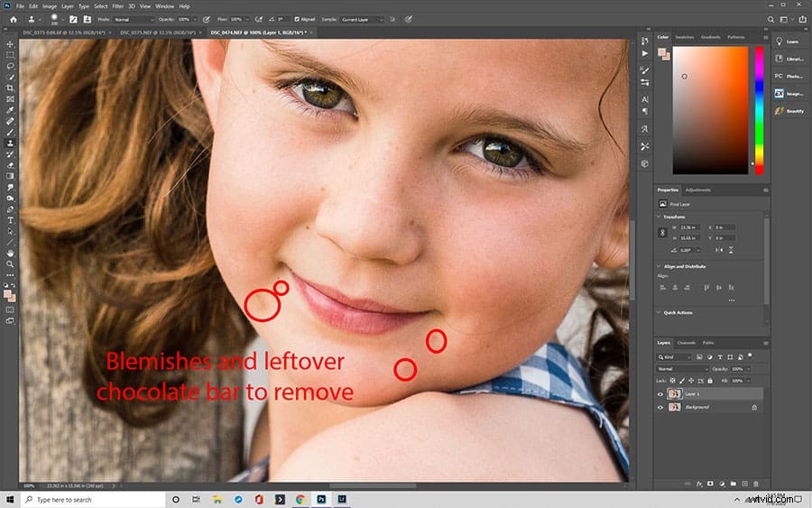Open the Kind filter dropdown
Image resolution: width=812 pixels, height=508 pixels.
[674, 357]
